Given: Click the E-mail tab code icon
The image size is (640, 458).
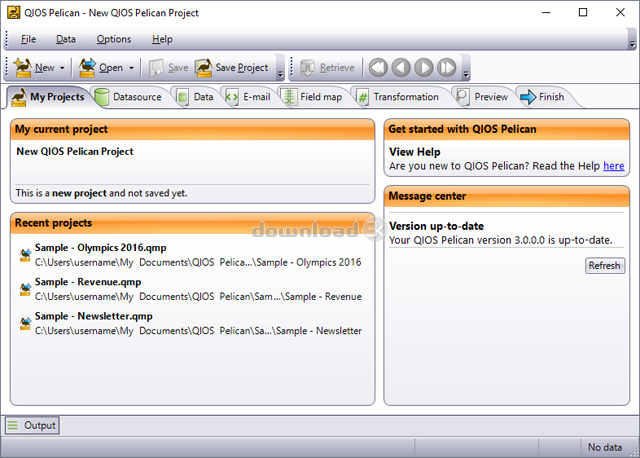Looking at the screenshot, I should click(232, 97).
